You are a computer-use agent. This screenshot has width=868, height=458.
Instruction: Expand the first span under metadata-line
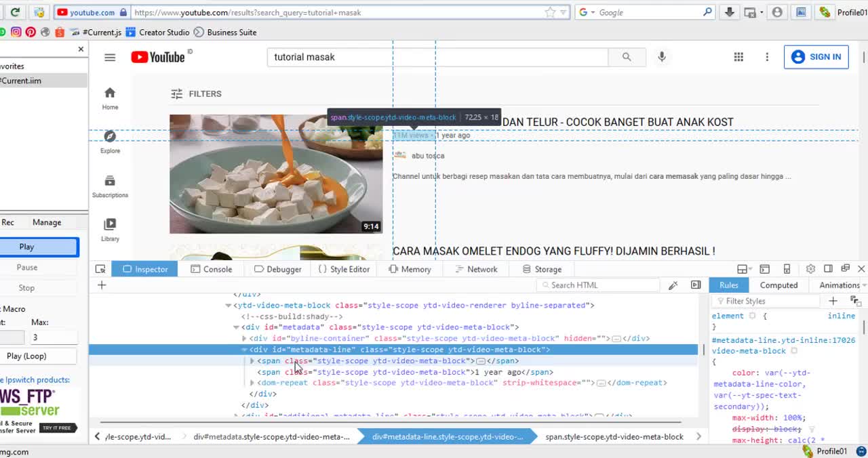point(252,361)
